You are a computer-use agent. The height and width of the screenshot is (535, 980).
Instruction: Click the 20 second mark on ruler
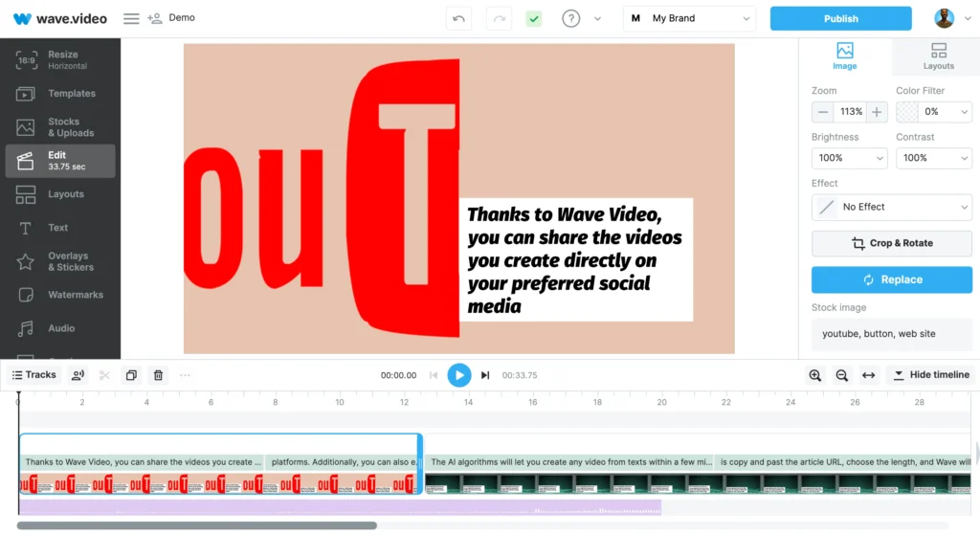click(x=661, y=403)
